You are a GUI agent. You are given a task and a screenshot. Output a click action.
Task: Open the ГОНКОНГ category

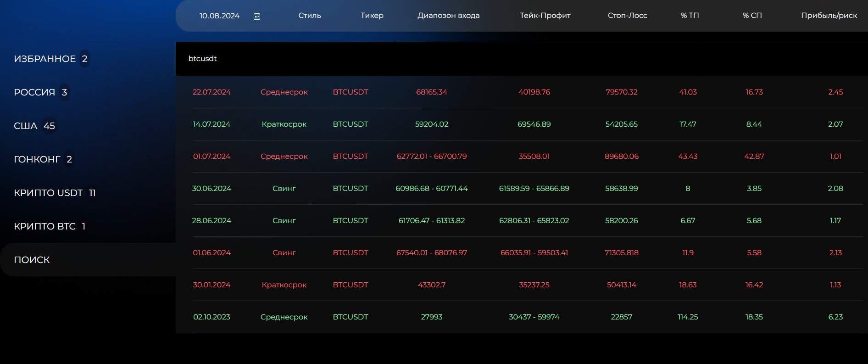coord(37,159)
